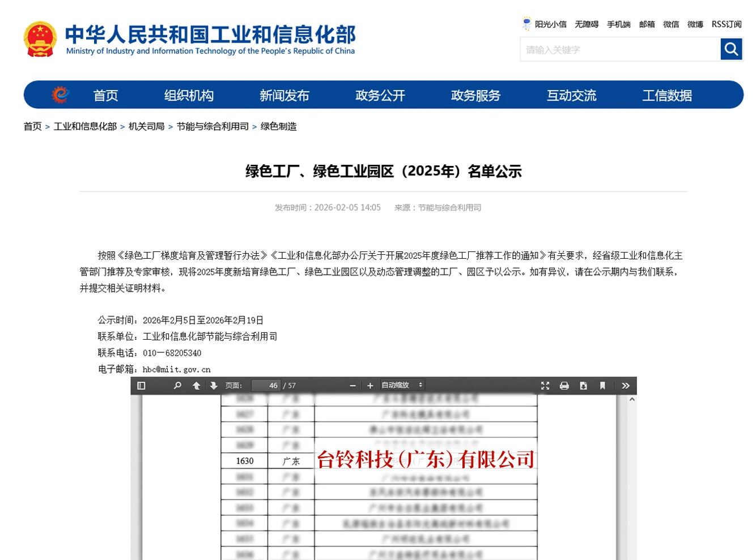Screen dimensions: 756x560
Task: Open the find tool in the PDF viewer
Action: [177, 385]
